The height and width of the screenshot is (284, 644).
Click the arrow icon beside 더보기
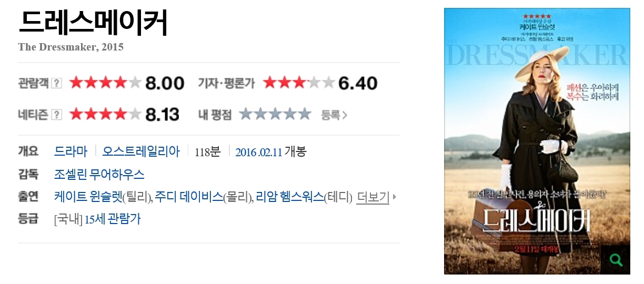pos(395,197)
